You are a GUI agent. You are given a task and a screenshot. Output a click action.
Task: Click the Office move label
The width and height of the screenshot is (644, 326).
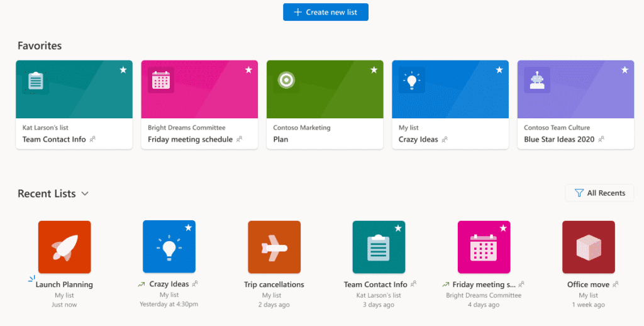[588, 284]
